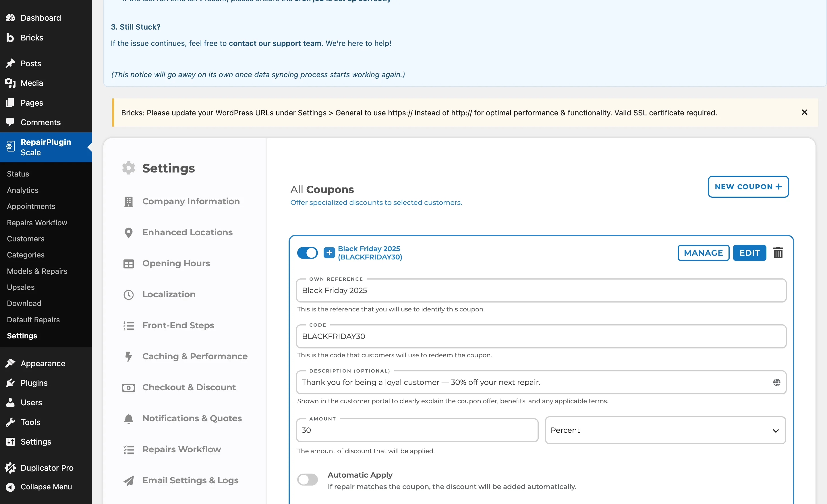Image resolution: width=827 pixels, height=504 pixels.
Task: Disable the Black Friday 2025 coupon toggle
Action: coord(307,253)
